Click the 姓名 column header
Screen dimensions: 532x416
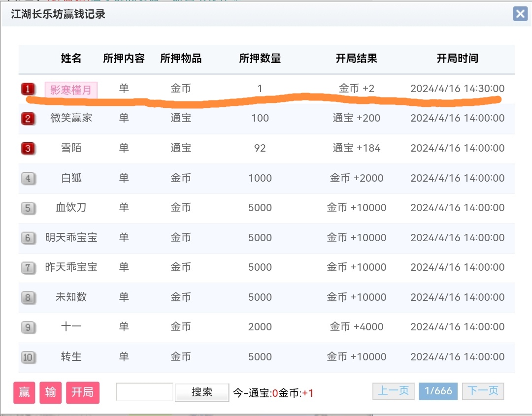pyautogui.click(x=71, y=58)
